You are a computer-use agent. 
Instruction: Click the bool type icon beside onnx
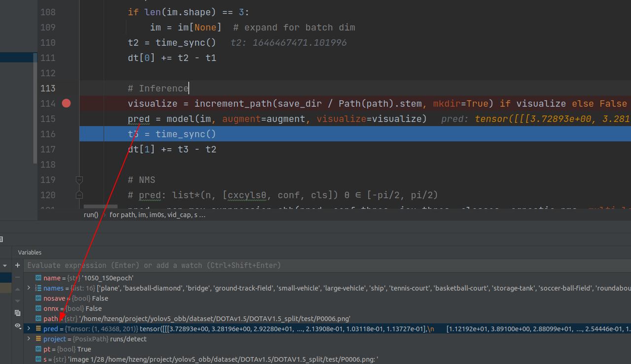tap(38, 308)
